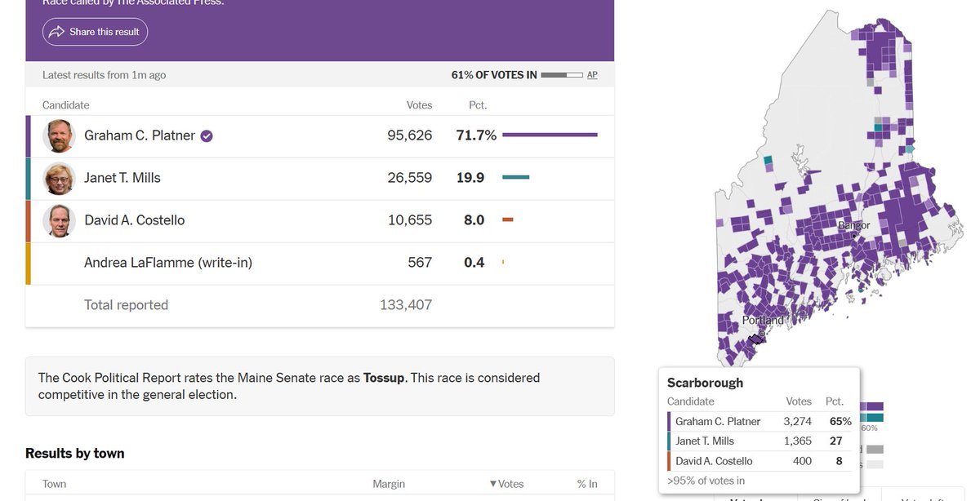
Task: Select the Portland label on the map
Action: 763,321
